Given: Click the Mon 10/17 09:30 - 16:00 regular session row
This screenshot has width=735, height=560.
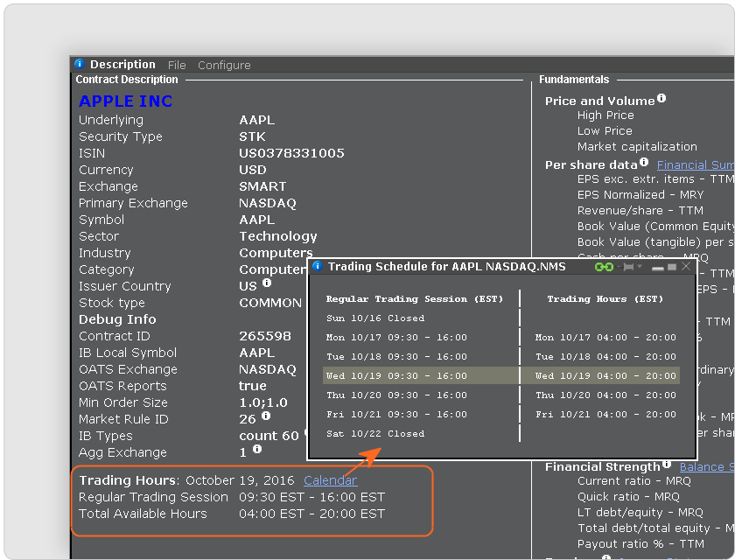Looking at the screenshot, I should click(396, 338).
